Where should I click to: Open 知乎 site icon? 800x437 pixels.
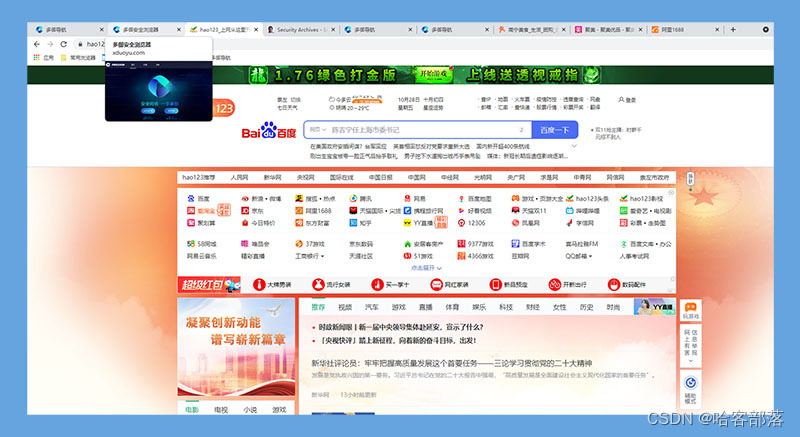tap(353, 223)
